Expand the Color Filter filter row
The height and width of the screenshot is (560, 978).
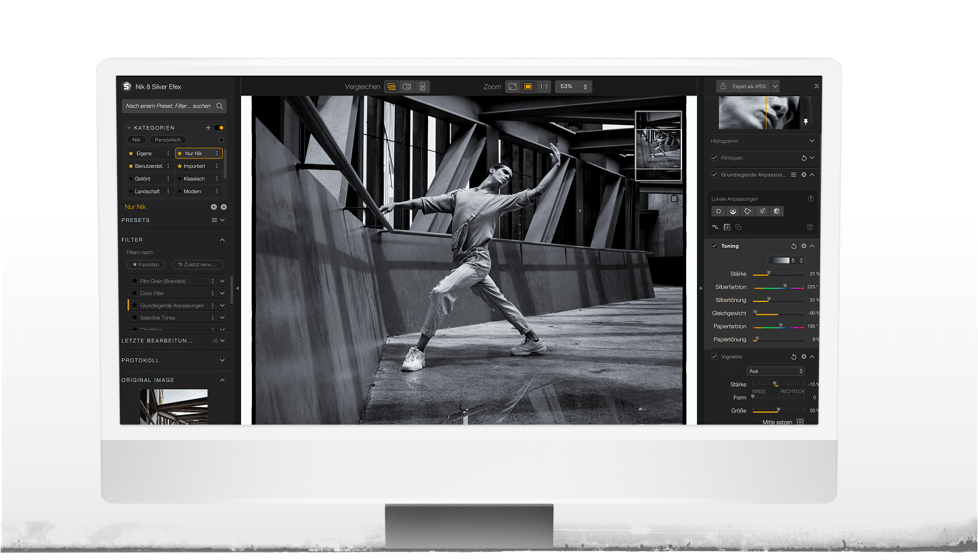pos(222,293)
